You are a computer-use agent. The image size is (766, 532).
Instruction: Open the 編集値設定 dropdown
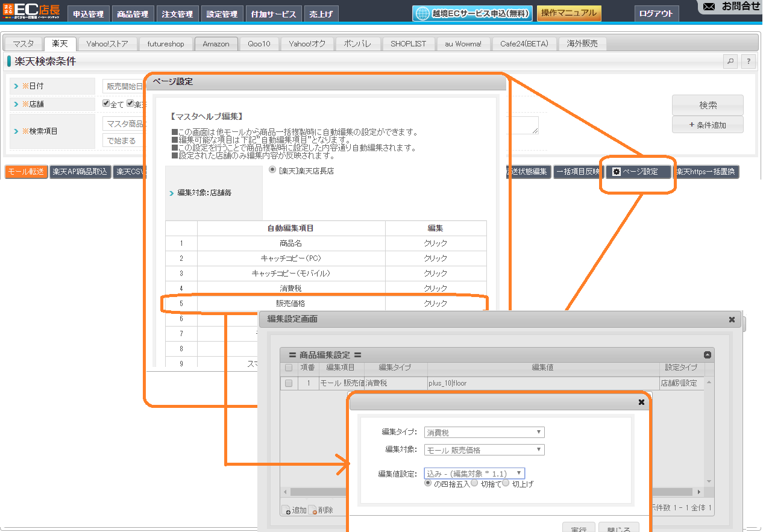[474, 474]
